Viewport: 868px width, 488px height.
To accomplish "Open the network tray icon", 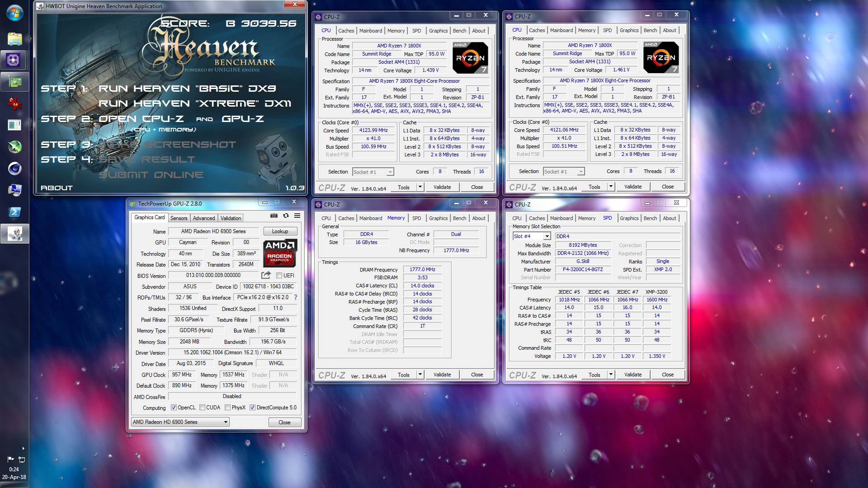I will click(x=21, y=460).
